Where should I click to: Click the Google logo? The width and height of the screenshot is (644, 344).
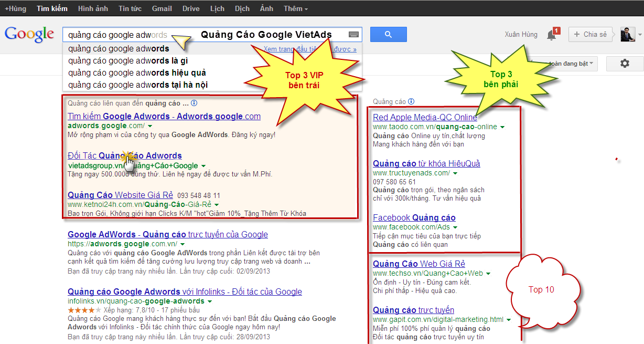pyautogui.click(x=29, y=34)
